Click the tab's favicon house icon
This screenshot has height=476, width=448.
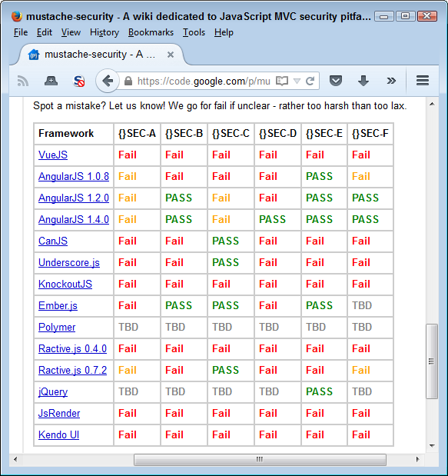(34, 55)
